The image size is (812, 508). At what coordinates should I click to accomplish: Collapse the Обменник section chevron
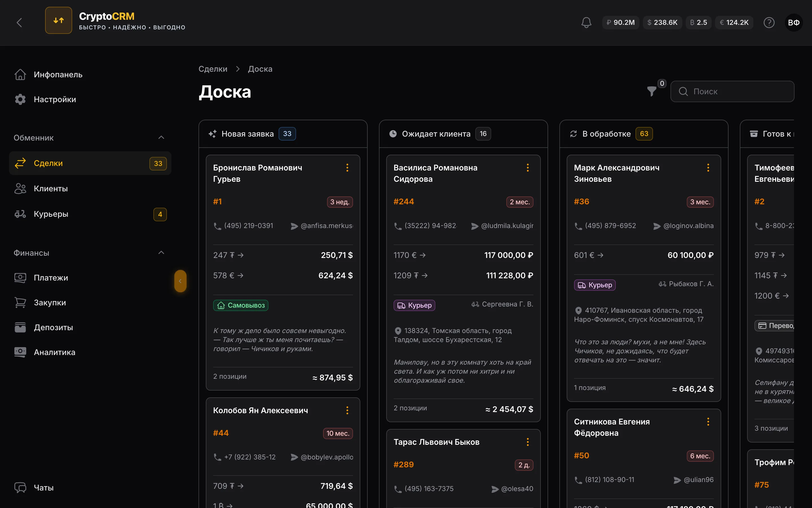pyautogui.click(x=161, y=137)
